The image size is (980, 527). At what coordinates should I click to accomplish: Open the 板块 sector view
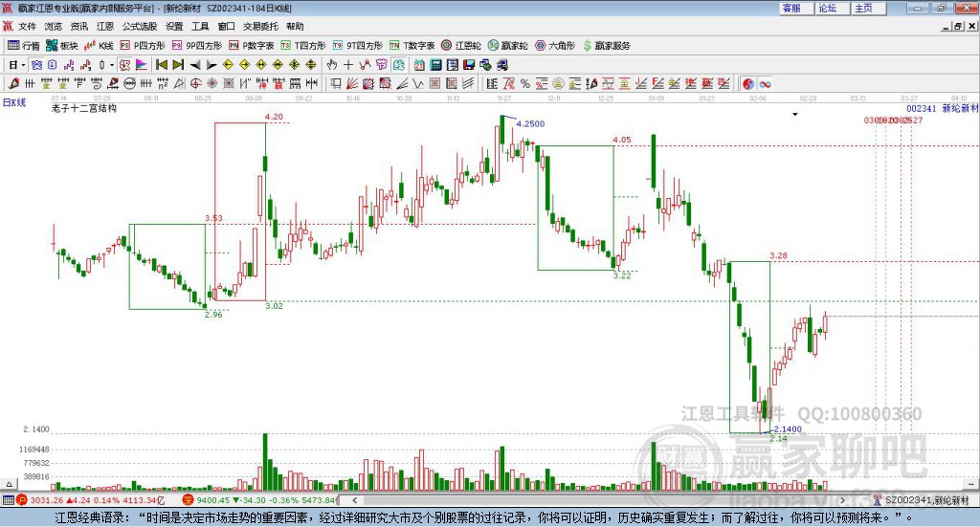61,46
